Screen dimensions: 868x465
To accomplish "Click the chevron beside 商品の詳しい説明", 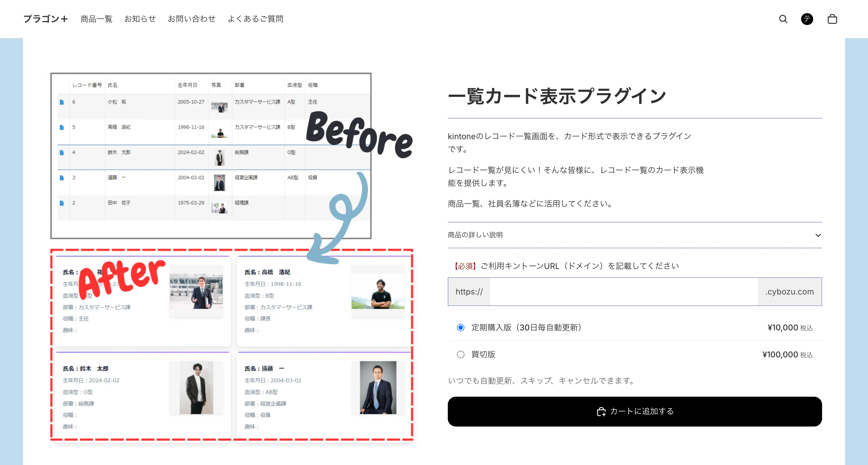I will click(818, 235).
